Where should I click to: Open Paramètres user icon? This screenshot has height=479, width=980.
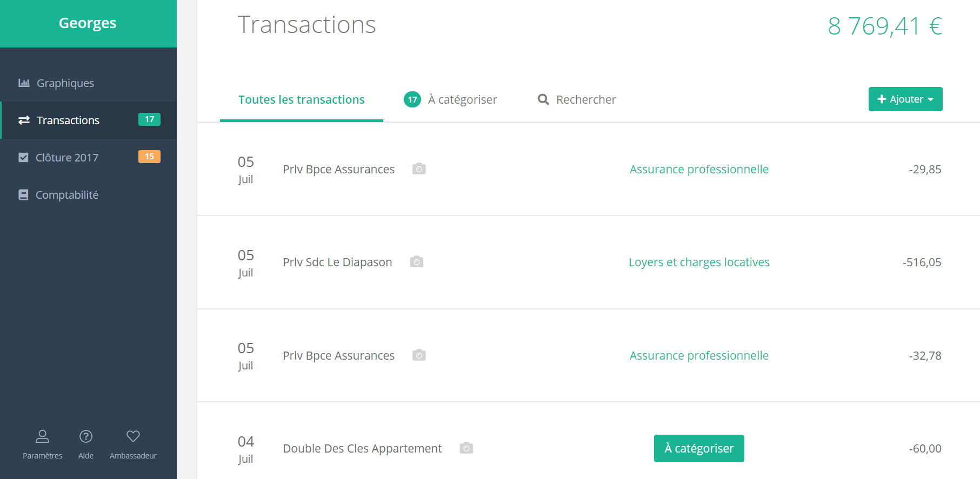pyautogui.click(x=43, y=436)
